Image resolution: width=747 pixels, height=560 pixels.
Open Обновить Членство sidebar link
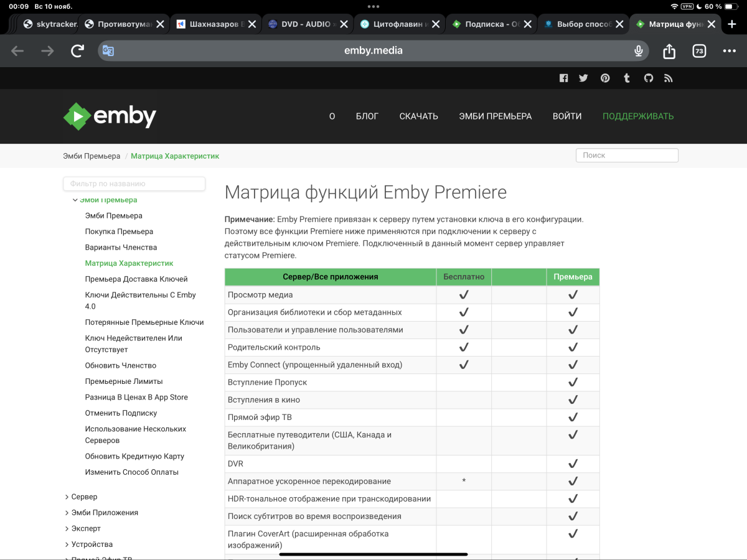[x=121, y=365]
